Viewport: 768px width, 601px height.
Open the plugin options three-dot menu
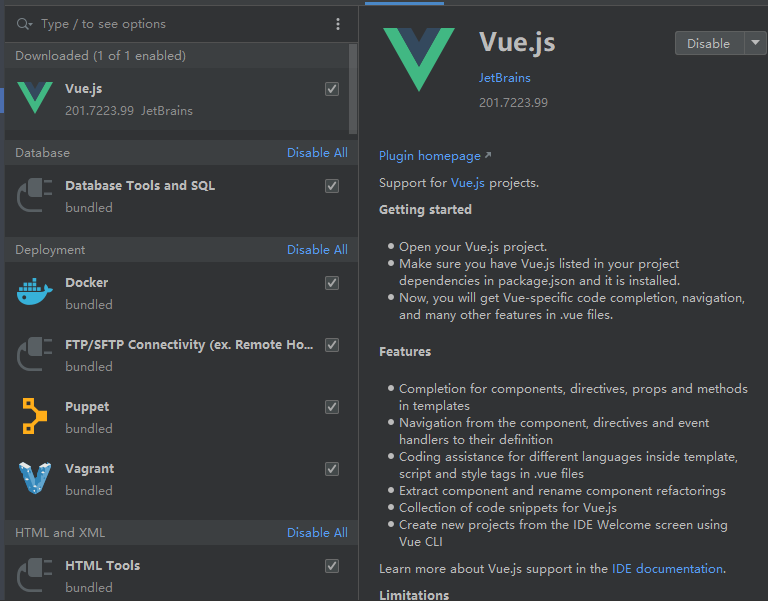coord(338,24)
